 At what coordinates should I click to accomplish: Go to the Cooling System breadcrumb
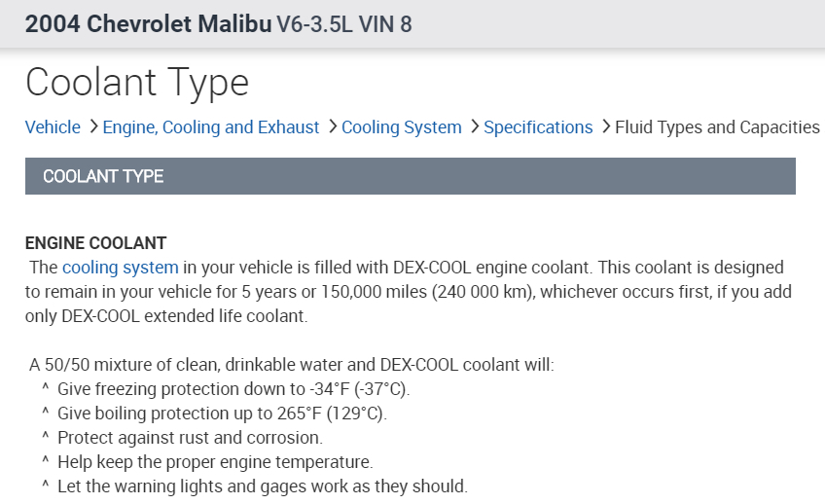[401, 127]
